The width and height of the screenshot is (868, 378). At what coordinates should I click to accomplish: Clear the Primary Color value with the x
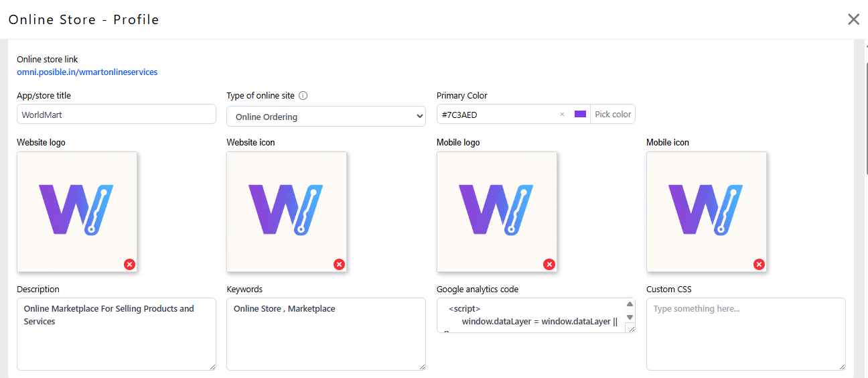562,115
